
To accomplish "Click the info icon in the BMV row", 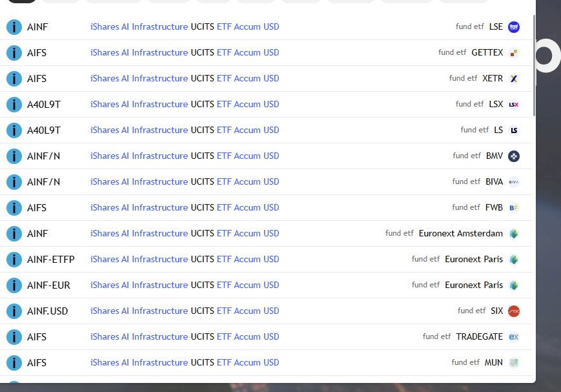I will tap(14, 156).
